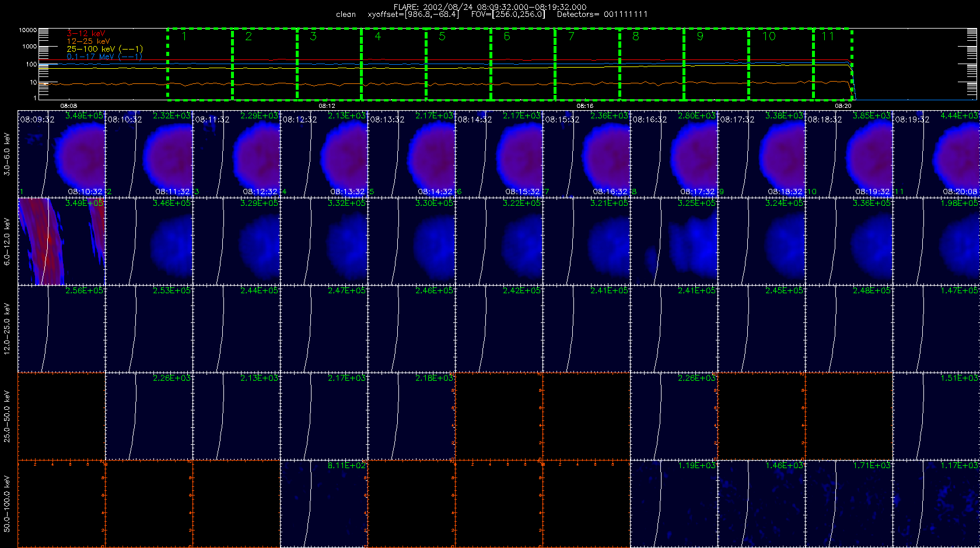Click the Detectors= 001111111 header text

602,15
